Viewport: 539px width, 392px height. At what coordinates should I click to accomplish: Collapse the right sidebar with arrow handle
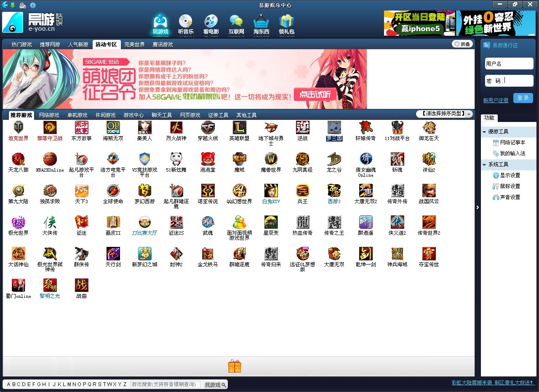click(478, 207)
